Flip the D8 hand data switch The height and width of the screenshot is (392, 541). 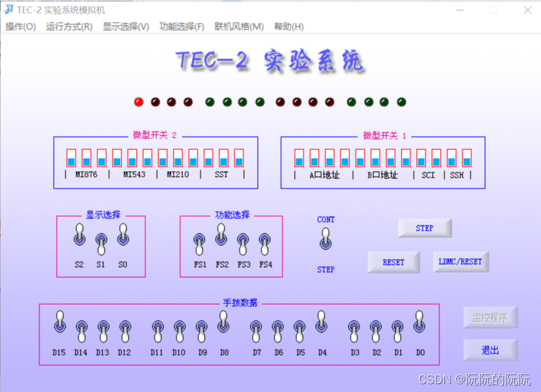[x=223, y=320]
